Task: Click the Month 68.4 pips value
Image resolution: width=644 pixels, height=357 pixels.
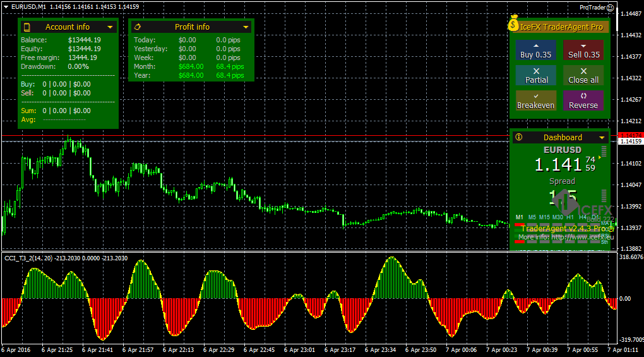Action: tap(230, 66)
